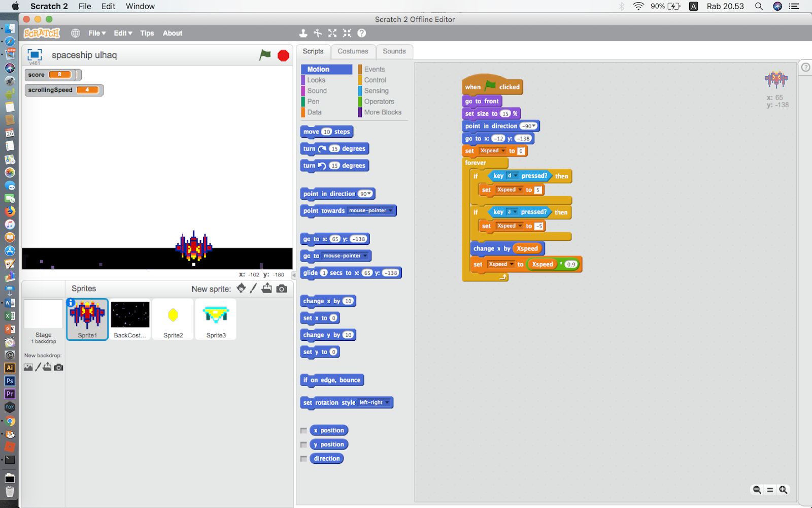This screenshot has width=812, height=508.
Task: Select the Control block category
Action: [374, 80]
